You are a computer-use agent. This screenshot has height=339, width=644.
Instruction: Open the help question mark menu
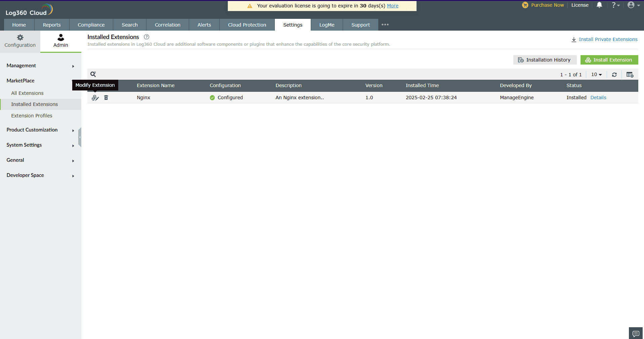click(615, 5)
